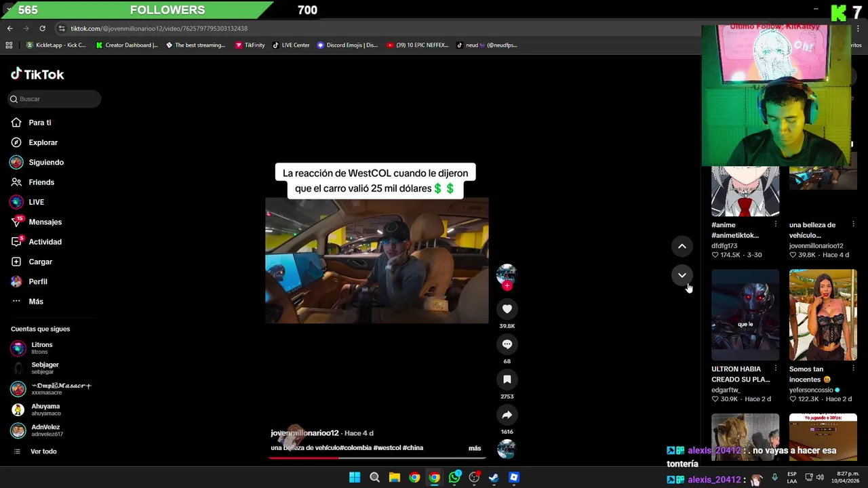The width and height of the screenshot is (868, 488).
Task: Go to next video arrow
Action: point(682,275)
